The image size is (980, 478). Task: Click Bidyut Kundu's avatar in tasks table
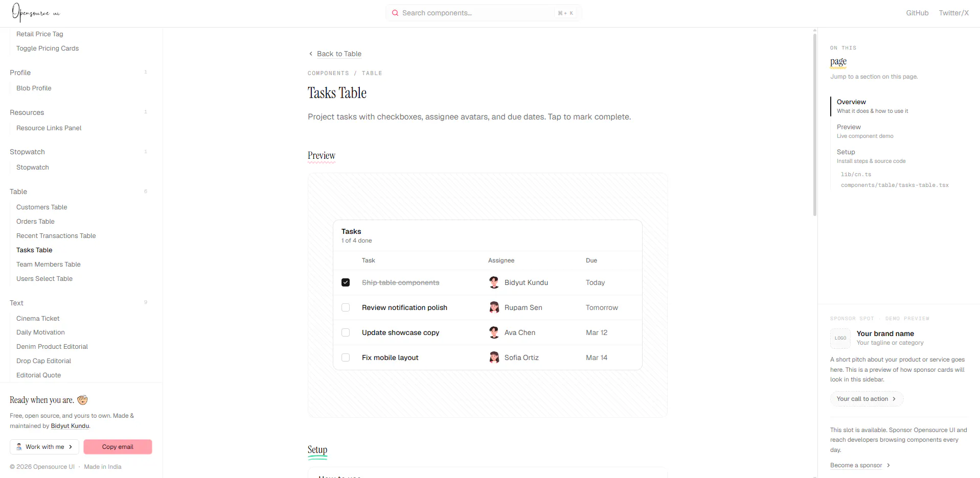pos(494,282)
